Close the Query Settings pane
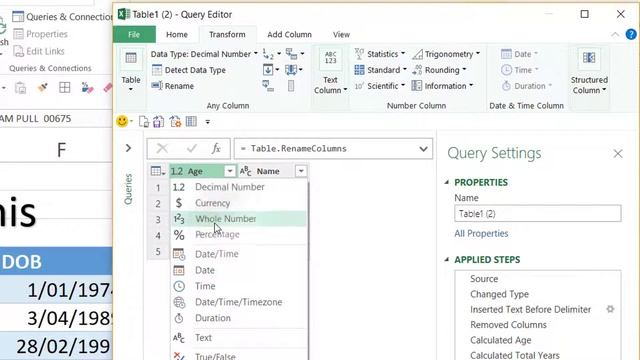 point(618,153)
